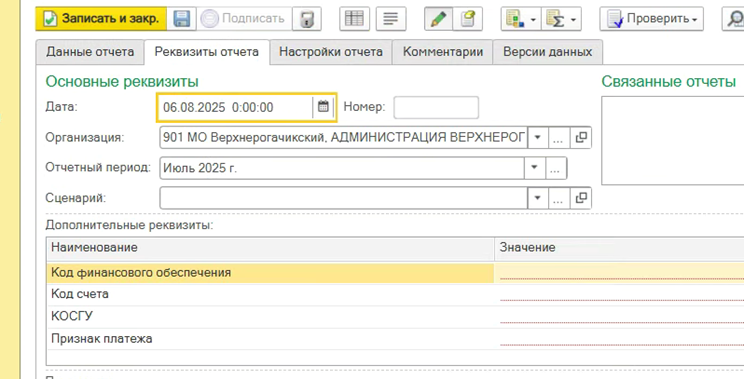Save report with the floppy disk icon

click(181, 19)
